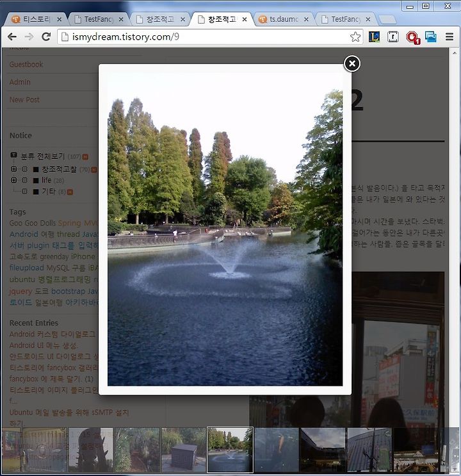
Task: Reload the current page
Action: (46, 37)
